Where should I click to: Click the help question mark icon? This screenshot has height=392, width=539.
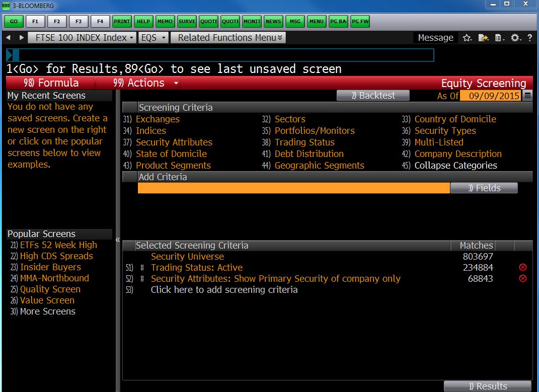(x=529, y=38)
